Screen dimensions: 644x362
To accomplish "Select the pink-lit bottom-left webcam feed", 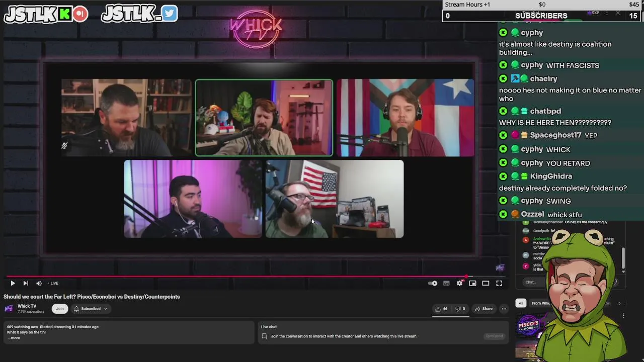I will 193,199.
